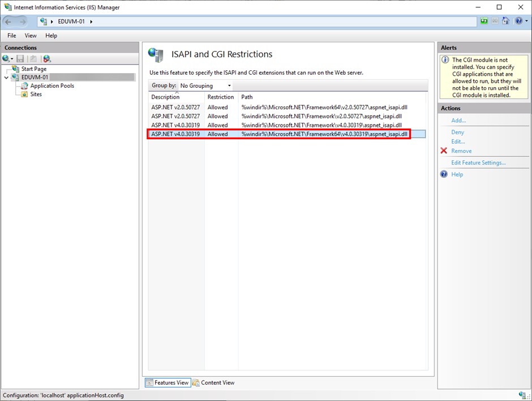
Task: Sort by Path column header
Action: [x=332, y=97]
